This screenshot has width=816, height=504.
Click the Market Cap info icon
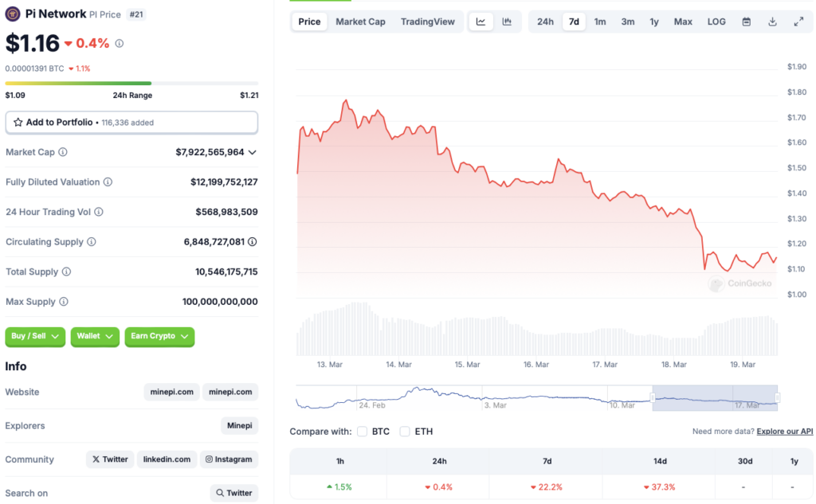tap(63, 152)
